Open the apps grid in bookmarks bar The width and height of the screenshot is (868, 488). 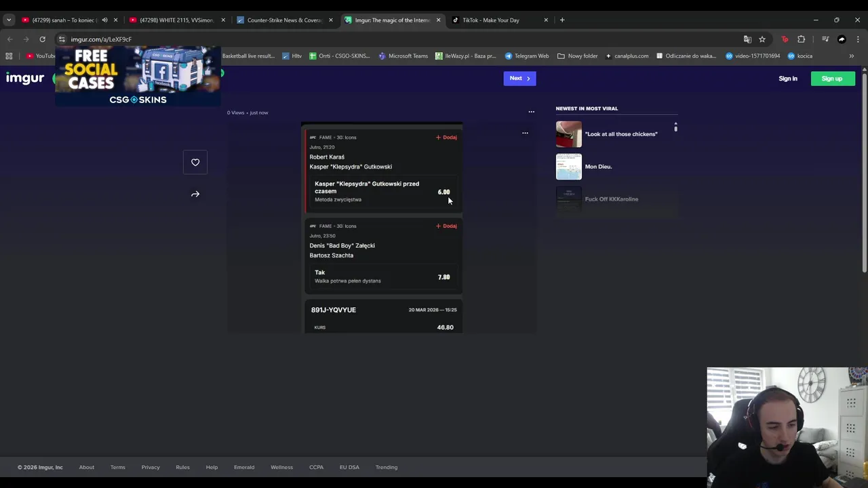pos(9,56)
